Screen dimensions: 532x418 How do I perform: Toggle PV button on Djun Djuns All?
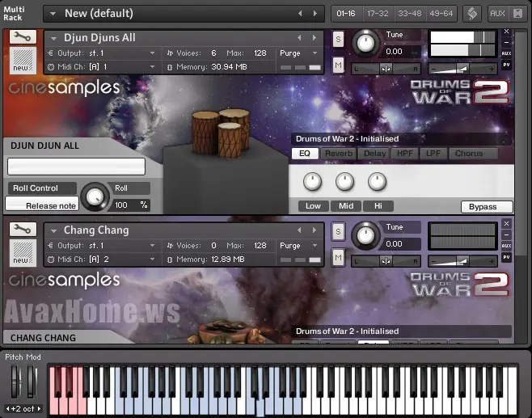point(506,65)
